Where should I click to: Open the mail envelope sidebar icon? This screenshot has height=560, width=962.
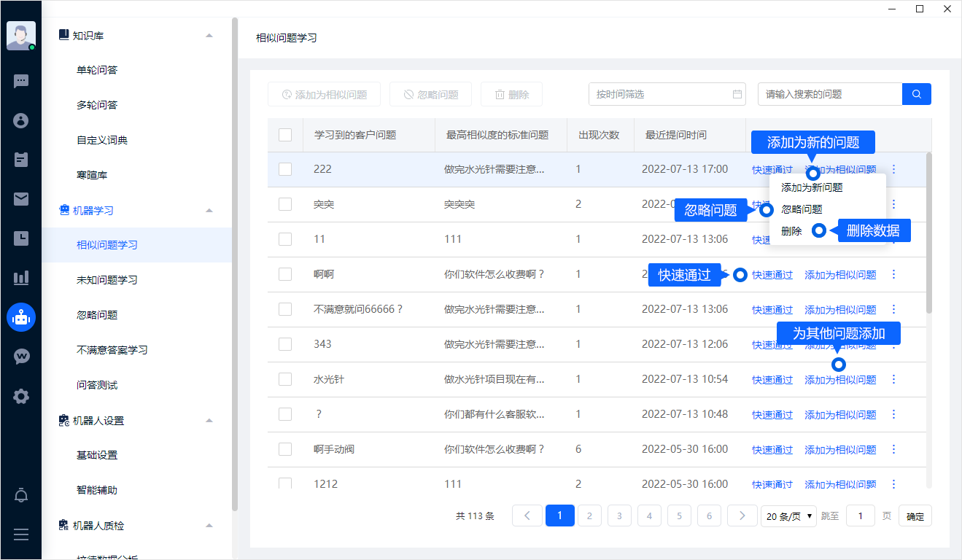pyautogui.click(x=21, y=198)
